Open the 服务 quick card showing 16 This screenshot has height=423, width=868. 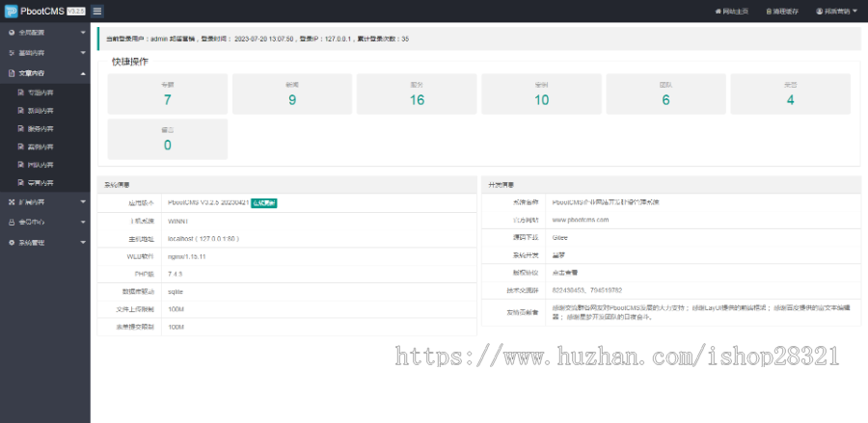point(417,94)
